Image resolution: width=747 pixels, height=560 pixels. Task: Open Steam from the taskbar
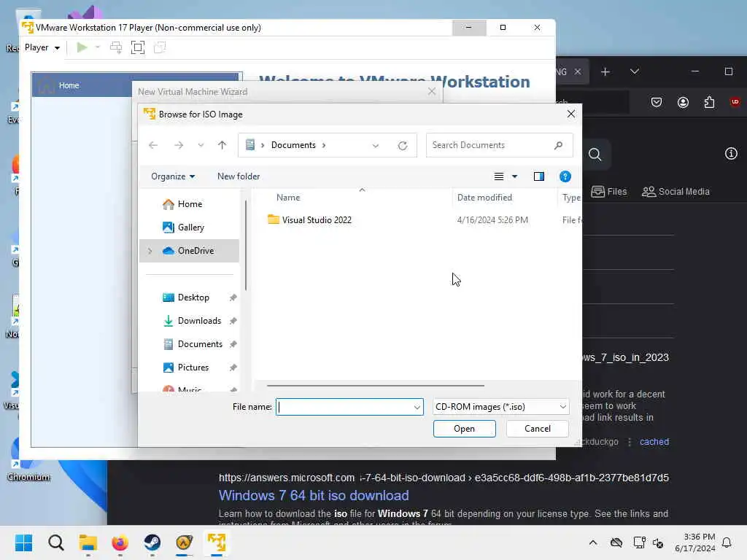pos(152,542)
